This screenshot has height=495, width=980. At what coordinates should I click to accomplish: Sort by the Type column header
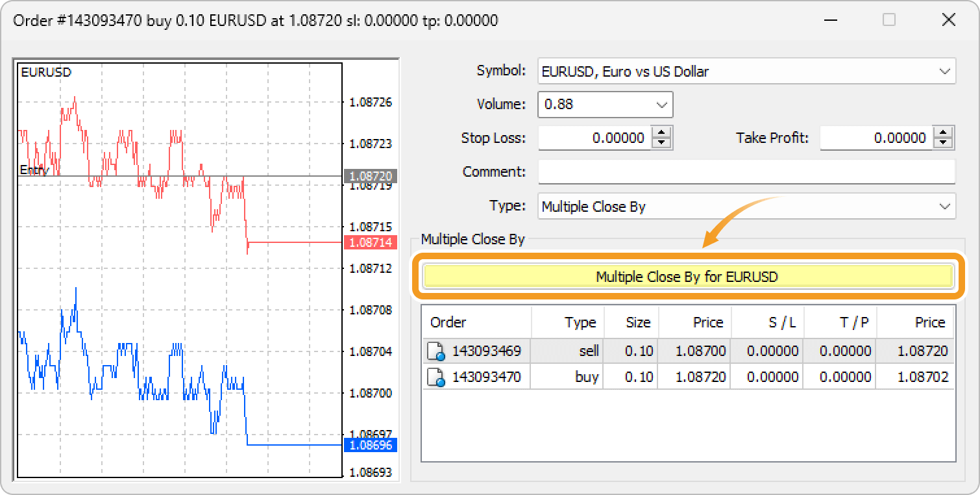click(x=568, y=322)
